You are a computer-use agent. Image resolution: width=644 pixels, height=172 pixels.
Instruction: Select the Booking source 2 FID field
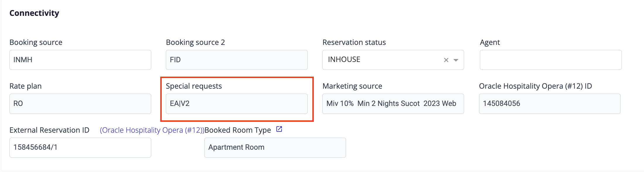pos(237,60)
